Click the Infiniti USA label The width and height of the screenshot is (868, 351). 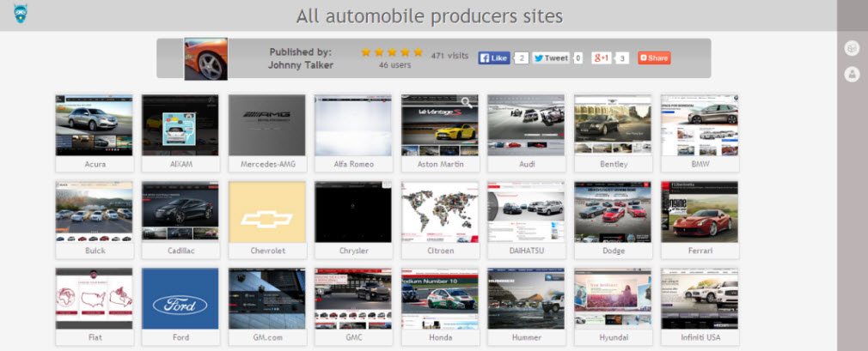pyautogui.click(x=700, y=337)
